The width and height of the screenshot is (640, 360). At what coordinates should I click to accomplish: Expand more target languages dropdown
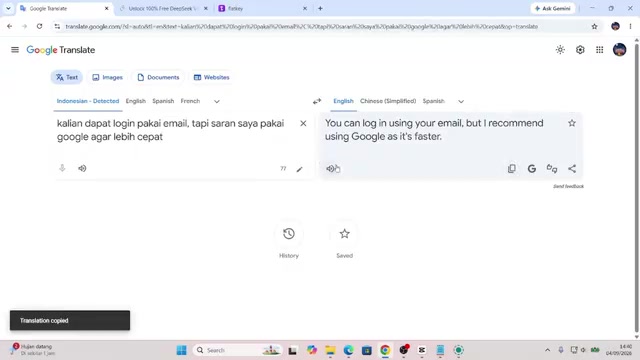(x=461, y=101)
